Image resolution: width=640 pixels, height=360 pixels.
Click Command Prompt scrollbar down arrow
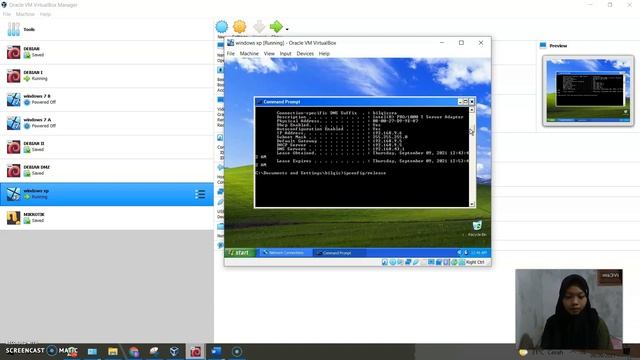tap(472, 204)
